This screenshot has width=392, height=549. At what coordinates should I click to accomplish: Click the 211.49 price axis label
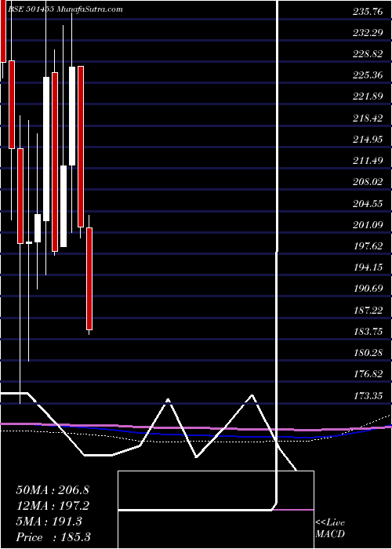click(368, 161)
